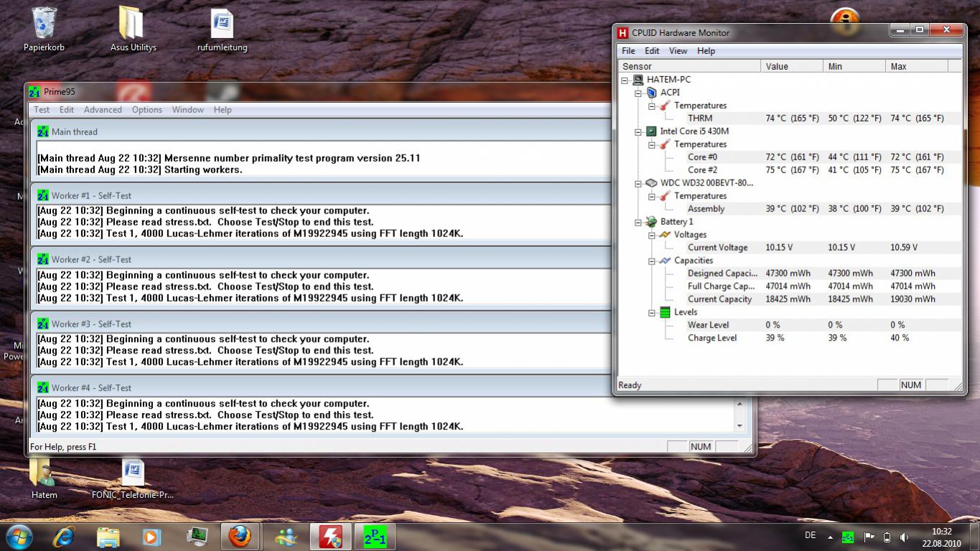The image size is (980, 551).
Task: Open the Hatem user folder icon
Action: click(x=44, y=478)
